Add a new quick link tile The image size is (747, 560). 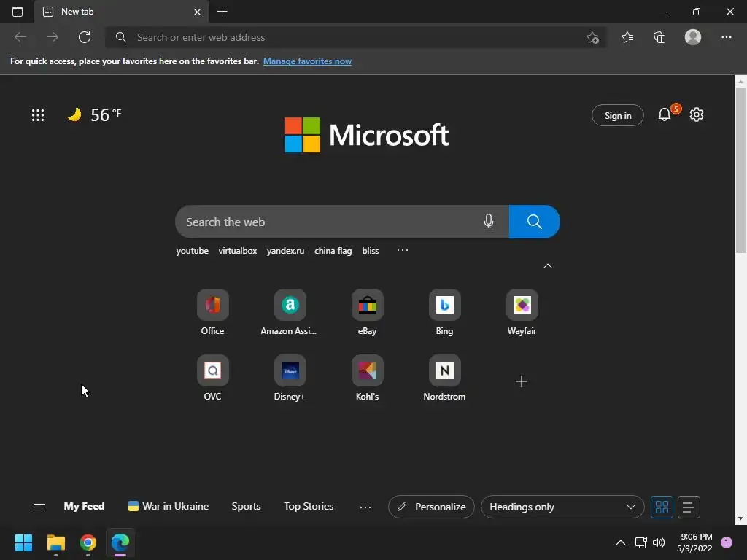pyautogui.click(x=522, y=381)
